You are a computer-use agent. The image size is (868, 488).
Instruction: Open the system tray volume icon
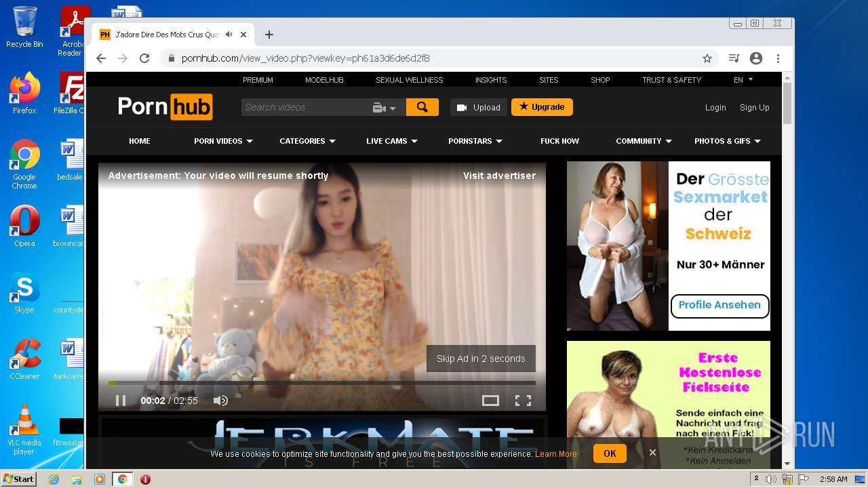click(x=771, y=479)
